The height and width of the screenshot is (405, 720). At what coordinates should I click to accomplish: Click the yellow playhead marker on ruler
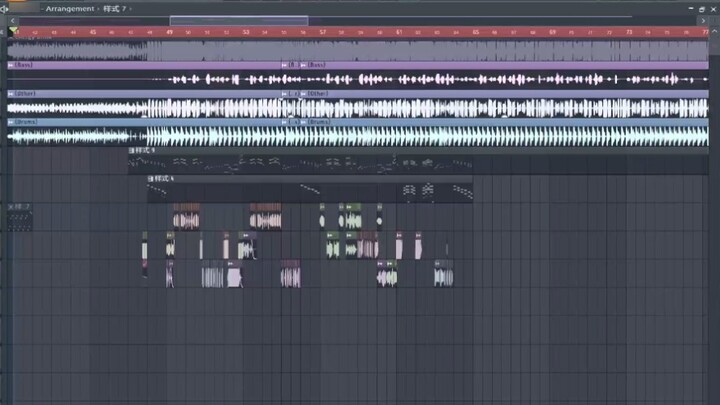[13, 32]
